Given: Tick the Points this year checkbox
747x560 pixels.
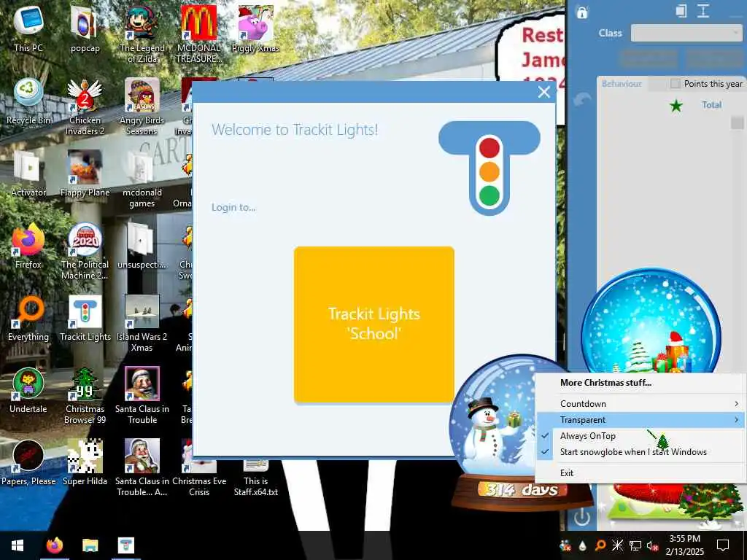Looking at the screenshot, I should (675, 84).
